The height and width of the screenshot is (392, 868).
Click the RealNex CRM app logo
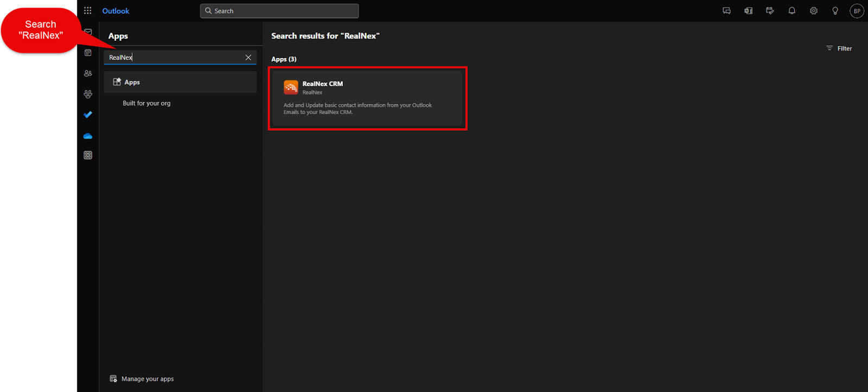[x=291, y=87]
